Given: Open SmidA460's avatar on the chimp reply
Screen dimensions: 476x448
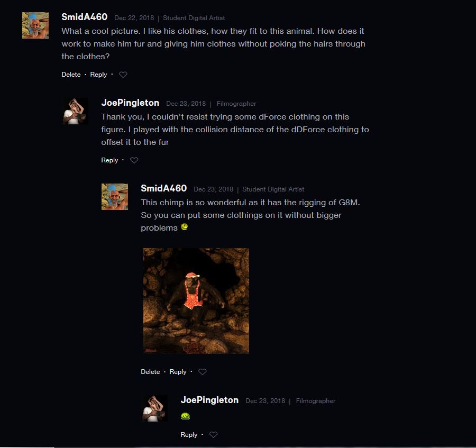Looking at the screenshot, I should 114,197.
